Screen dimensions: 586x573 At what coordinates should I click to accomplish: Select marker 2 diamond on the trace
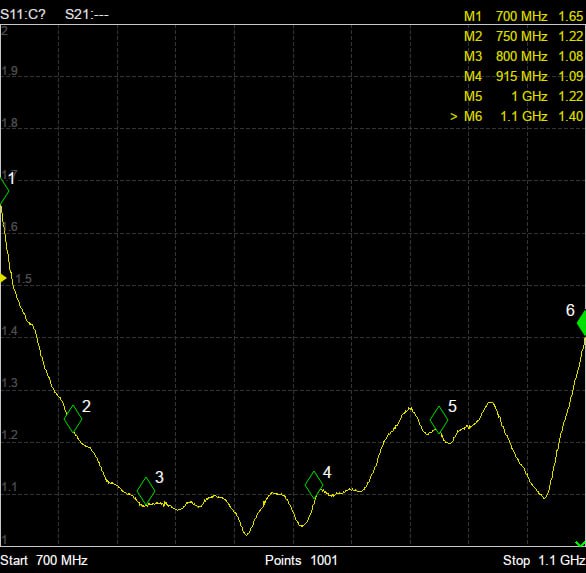[x=73, y=419]
